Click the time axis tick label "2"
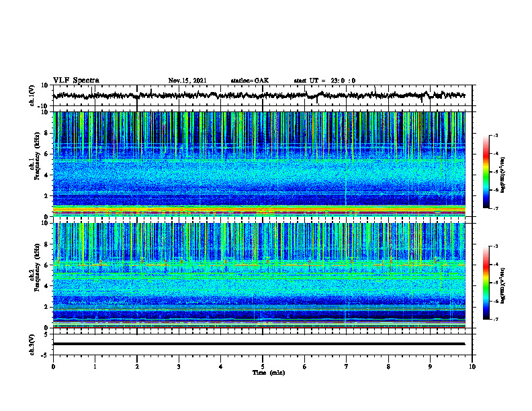The width and height of the screenshot is (532, 411). pos(137,367)
